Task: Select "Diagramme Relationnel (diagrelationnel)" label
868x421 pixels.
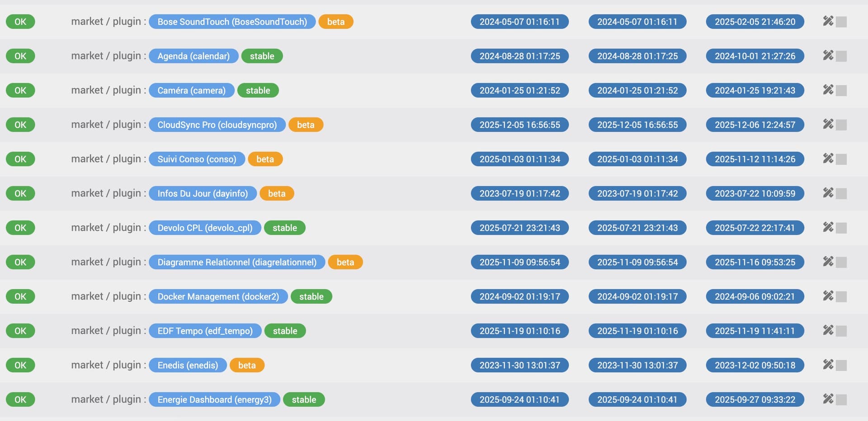Action: tap(237, 262)
